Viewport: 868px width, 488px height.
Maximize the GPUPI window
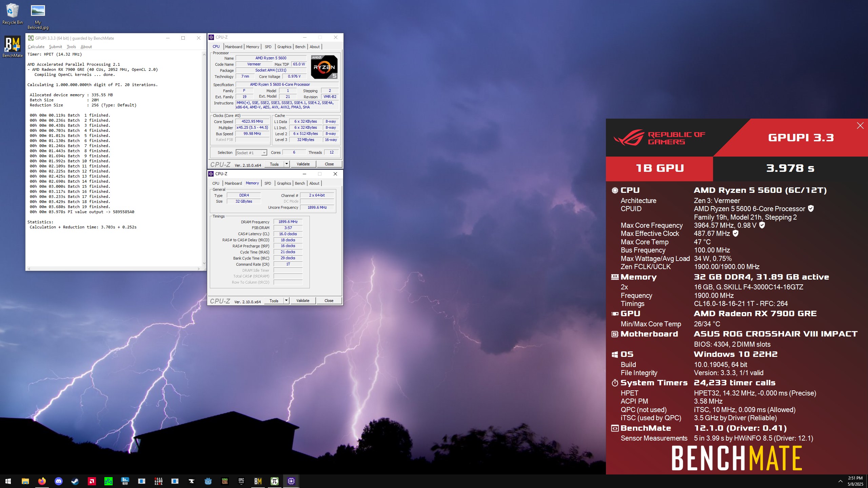pos(183,38)
